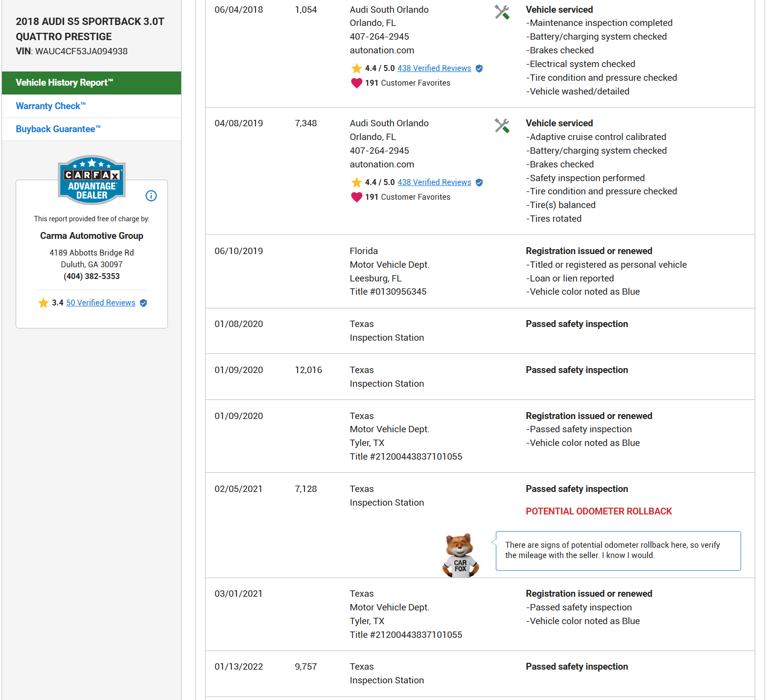The image size is (767, 700).
Task: Open the Buyback Guarantee tab
Action: 58,129
